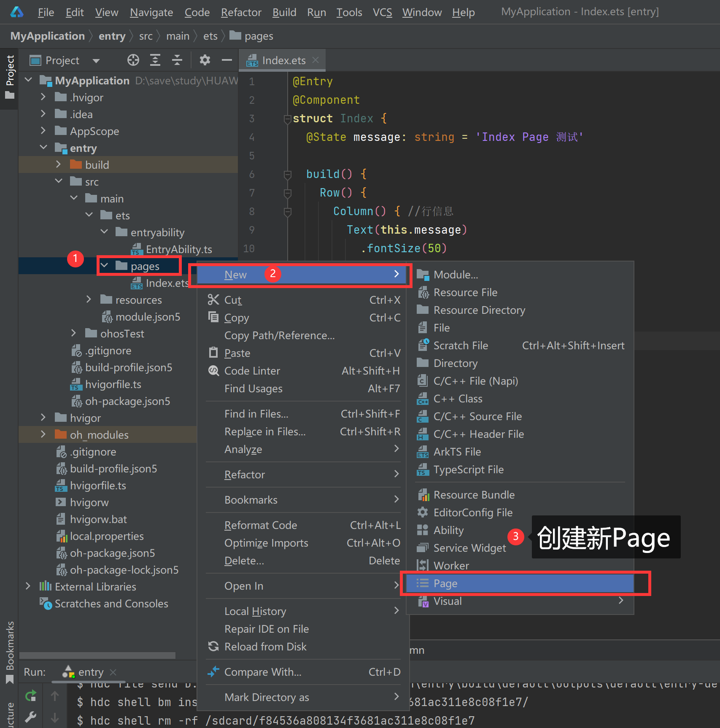The width and height of the screenshot is (720, 728).
Task: Click the Ability grid icon
Action: click(423, 530)
